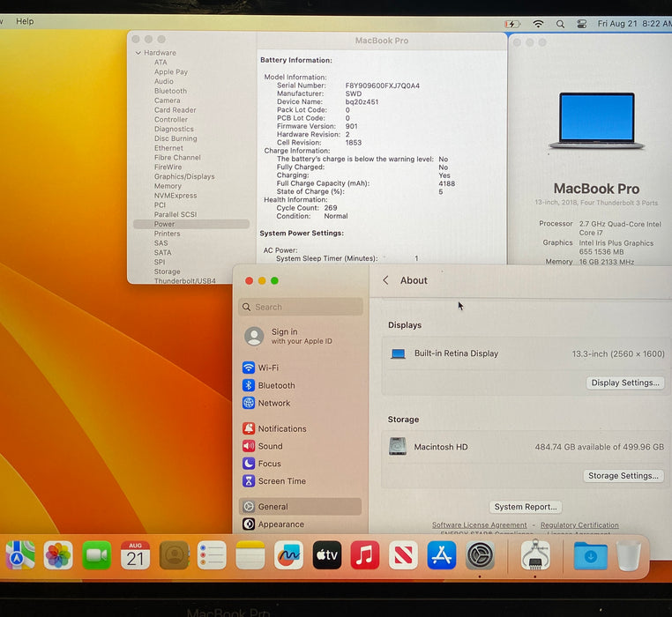Open News app from the Dock
The image size is (672, 617).
[x=403, y=555]
